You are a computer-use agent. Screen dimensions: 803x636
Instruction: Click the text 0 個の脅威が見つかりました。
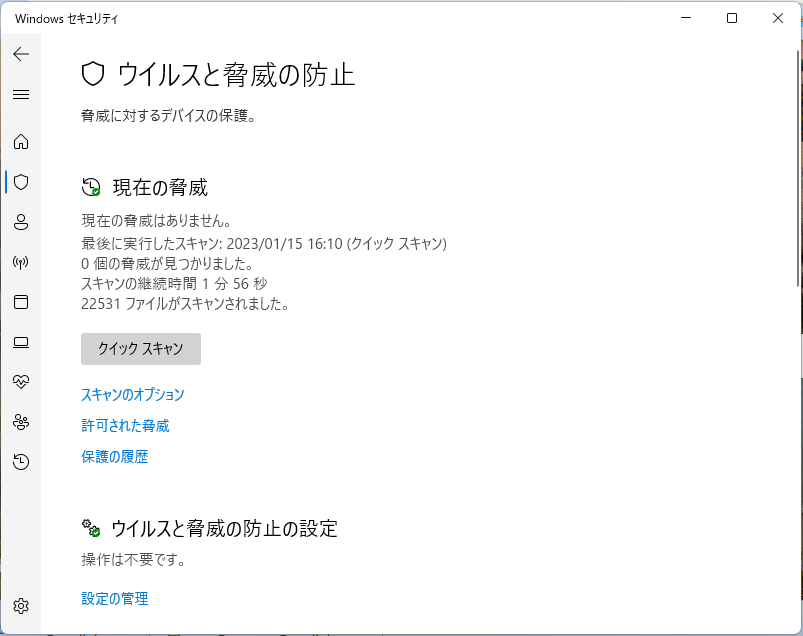167,263
